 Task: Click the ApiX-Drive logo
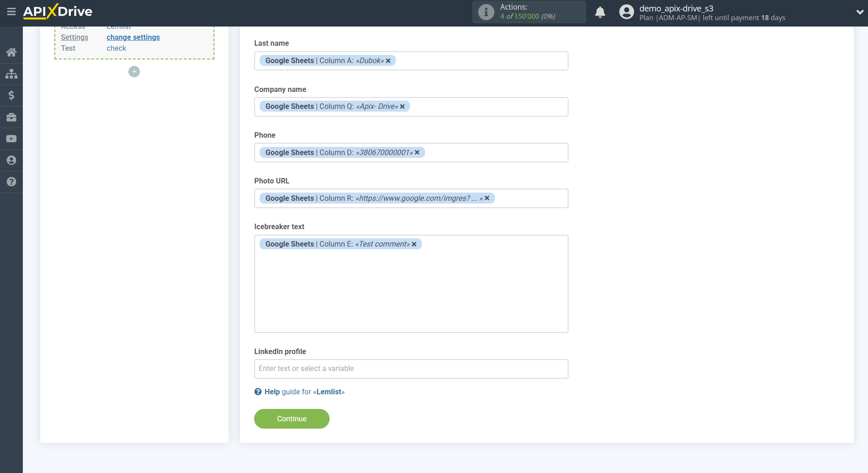tap(58, 11)
